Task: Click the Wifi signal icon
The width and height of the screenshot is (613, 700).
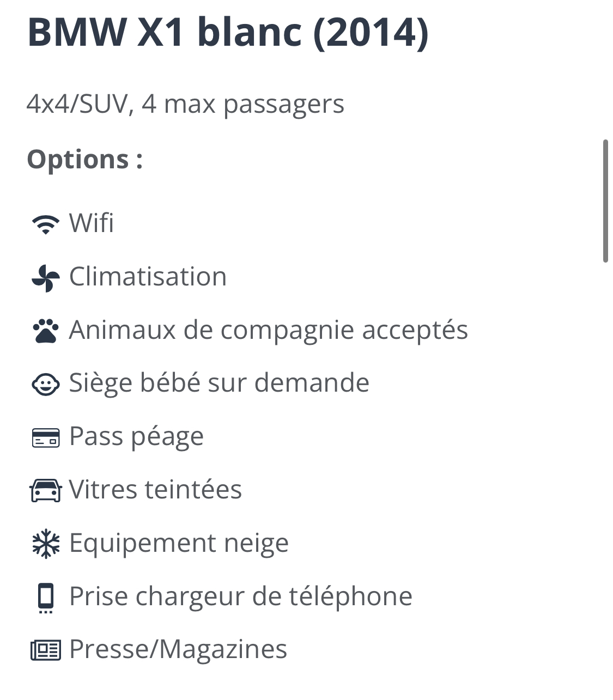Action: coord(46,224)
